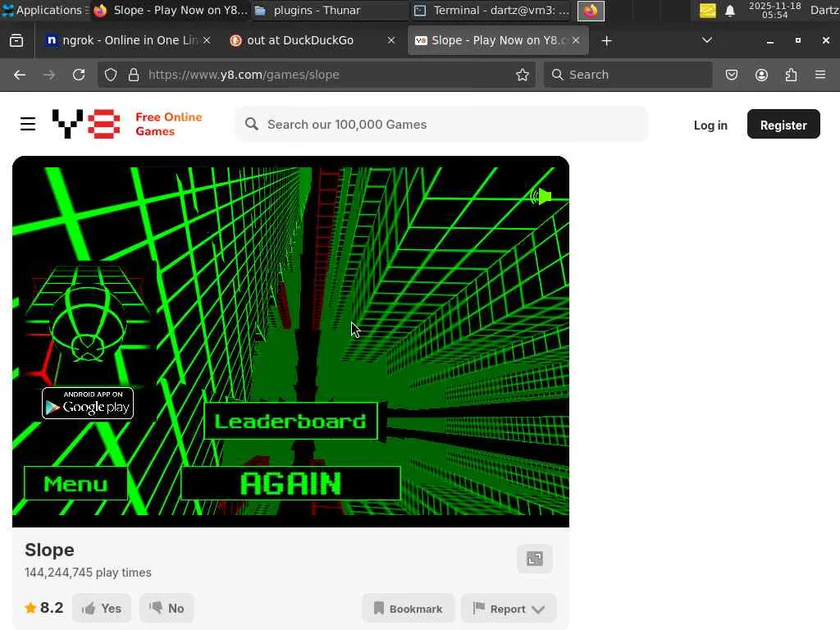Expand the Report dropdown
The height and width of the screenshot is (630, 840).
click(x=509, y=609)
